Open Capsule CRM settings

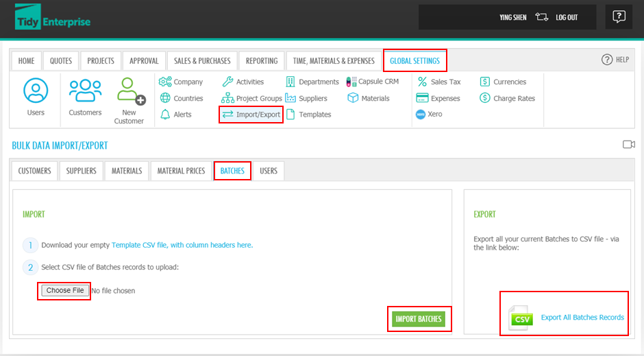pyautogui.click(x=373, y=82)
